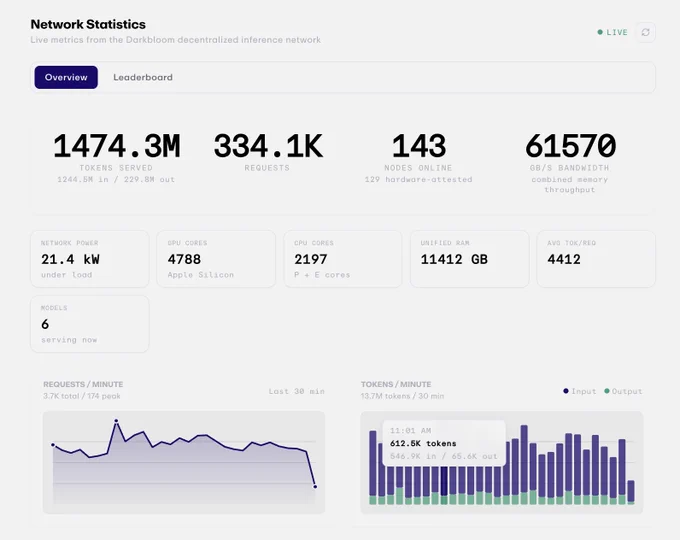Click the Tokens / Minute heading
Image resolution: width=680 pixels, height=540 pixels.
[396, 384]
